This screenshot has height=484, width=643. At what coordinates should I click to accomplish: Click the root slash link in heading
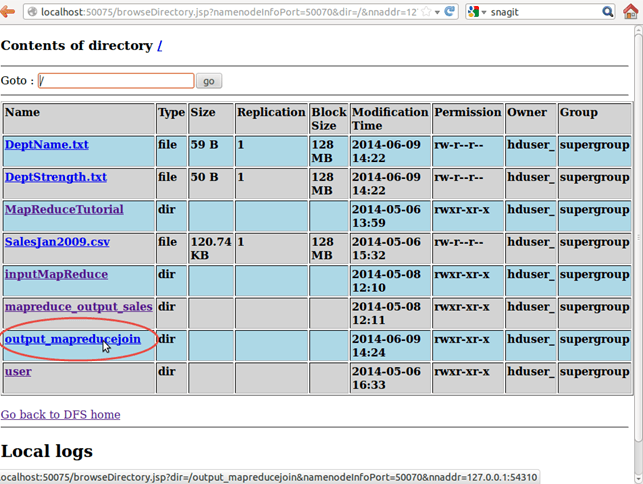click(x=161, y=46)
